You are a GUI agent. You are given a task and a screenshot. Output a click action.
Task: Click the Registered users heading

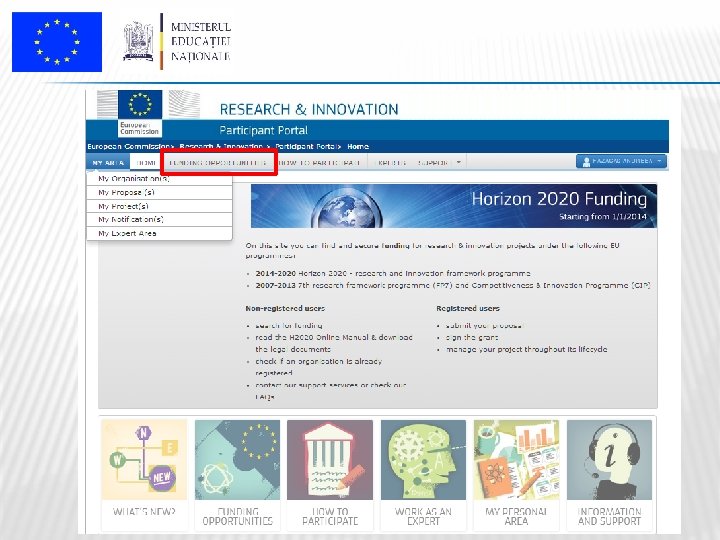[x=468, y=308]
